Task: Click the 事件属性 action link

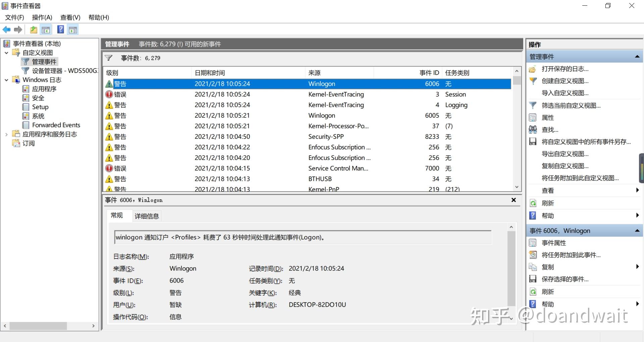Action: [x=554, y=243]
